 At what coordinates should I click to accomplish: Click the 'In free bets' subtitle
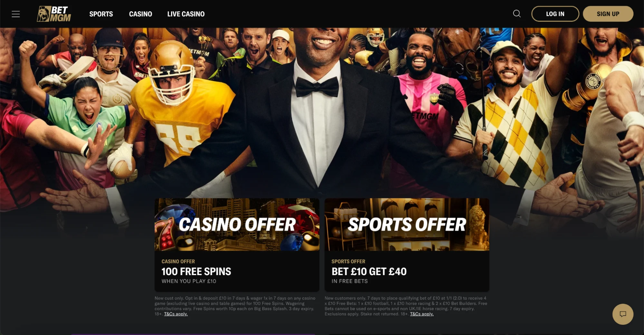coord(350,281)
